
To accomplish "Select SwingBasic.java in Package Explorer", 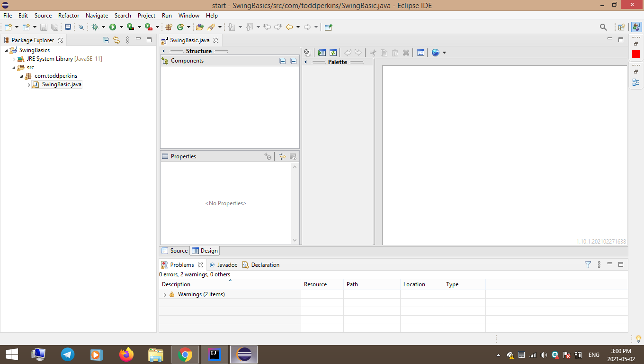I will click(62, 84).
